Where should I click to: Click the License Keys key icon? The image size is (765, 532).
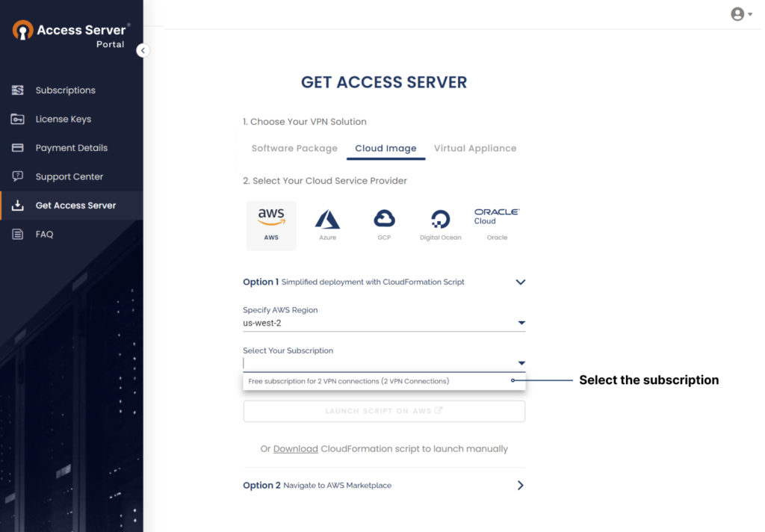(18, 119)
